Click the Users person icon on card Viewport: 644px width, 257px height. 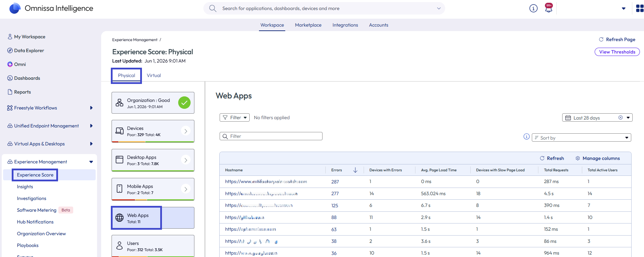click(119, 246)
